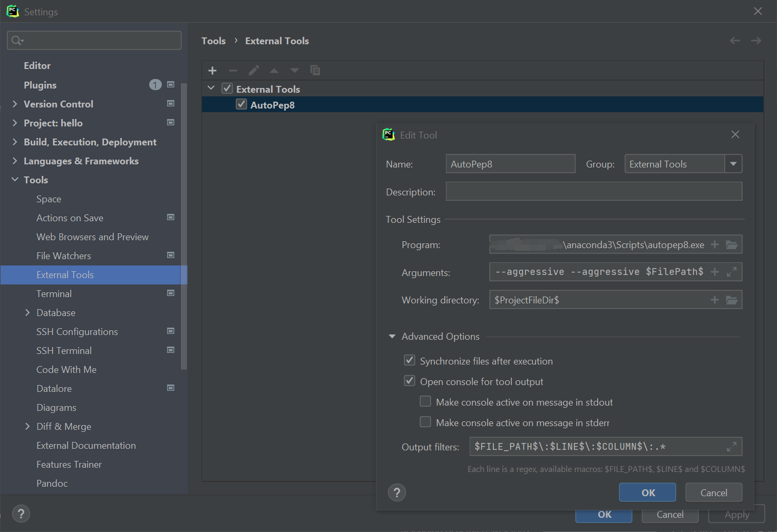Insert a macro into the Arguments field
The height and width of the screenshot is (532, 777).
point(715,272)
